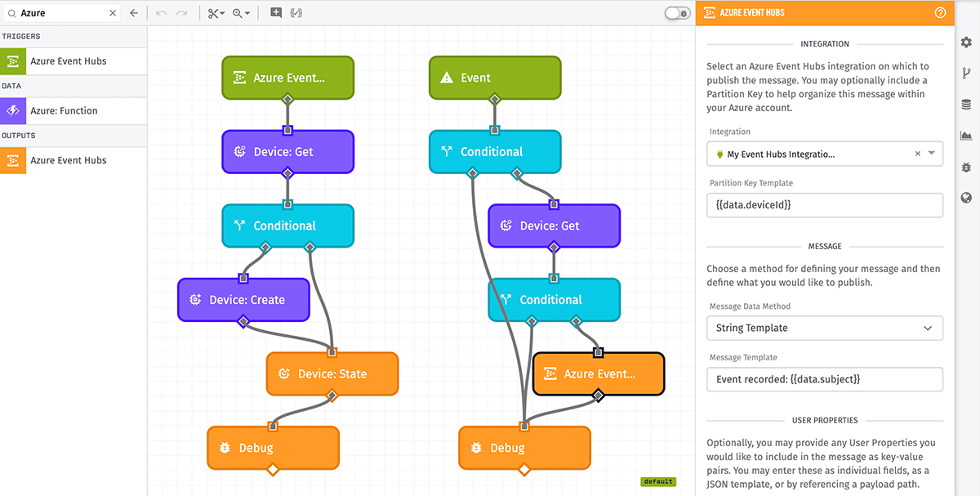This screenshot has height=496, width=980.
Task: Open the version history branch icon panel
Action: [966, 73]
